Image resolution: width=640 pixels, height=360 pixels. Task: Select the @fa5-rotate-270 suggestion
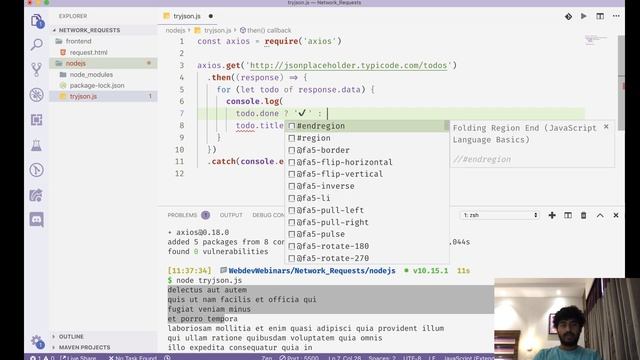point(367,258)
